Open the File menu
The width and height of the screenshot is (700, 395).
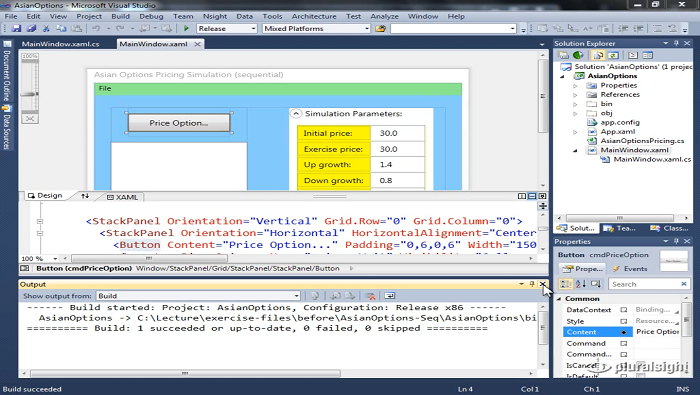[x=11, y=16]
